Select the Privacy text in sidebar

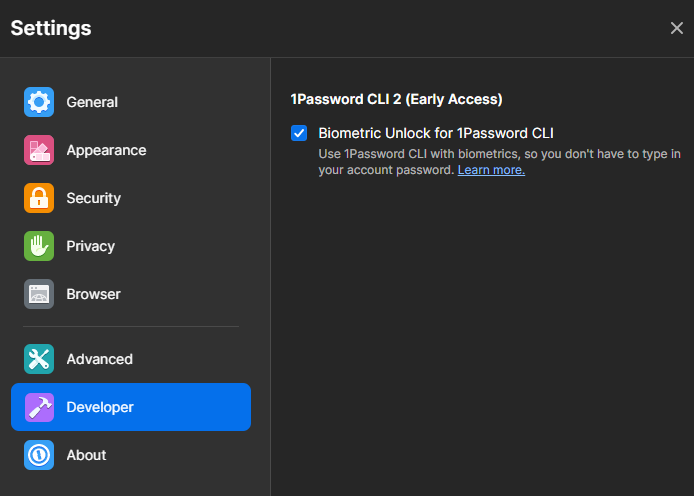coord(91,246)
